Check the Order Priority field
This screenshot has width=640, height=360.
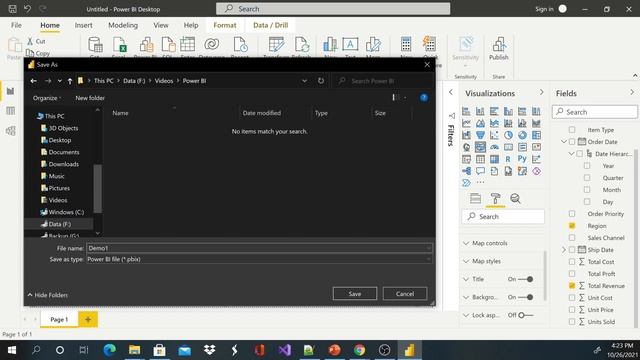[572, 214]
